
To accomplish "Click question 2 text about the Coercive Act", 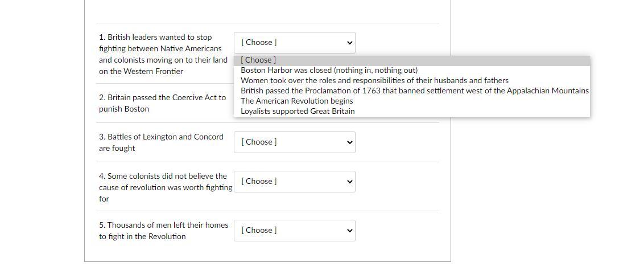I will coord(162,103).
